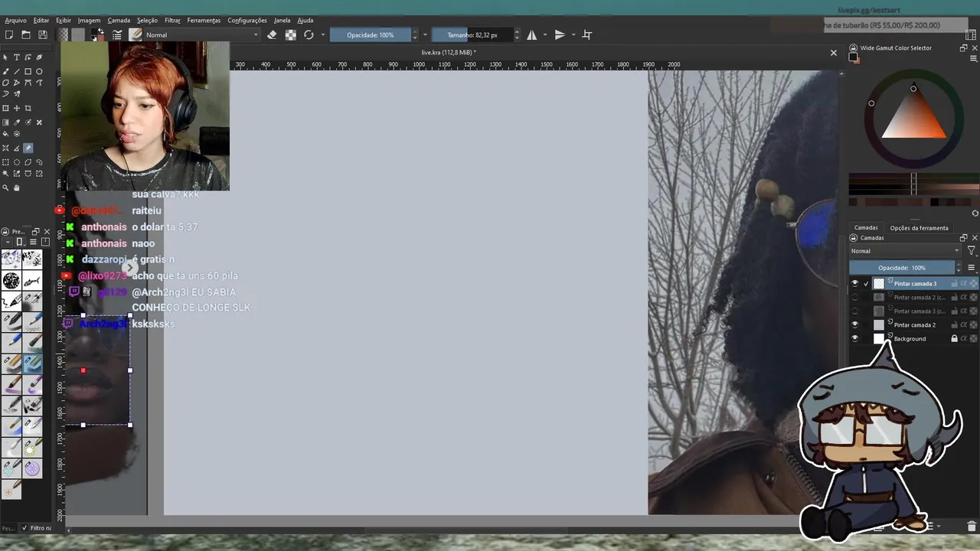
Task: Toggle horizontal mirror tool
Action: (x=532, y=34)
